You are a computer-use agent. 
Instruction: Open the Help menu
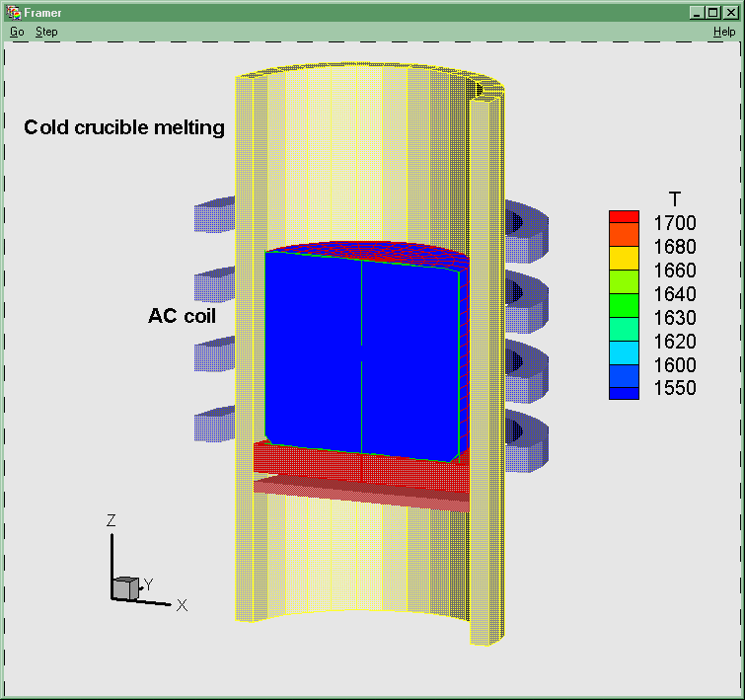point(724,32)
